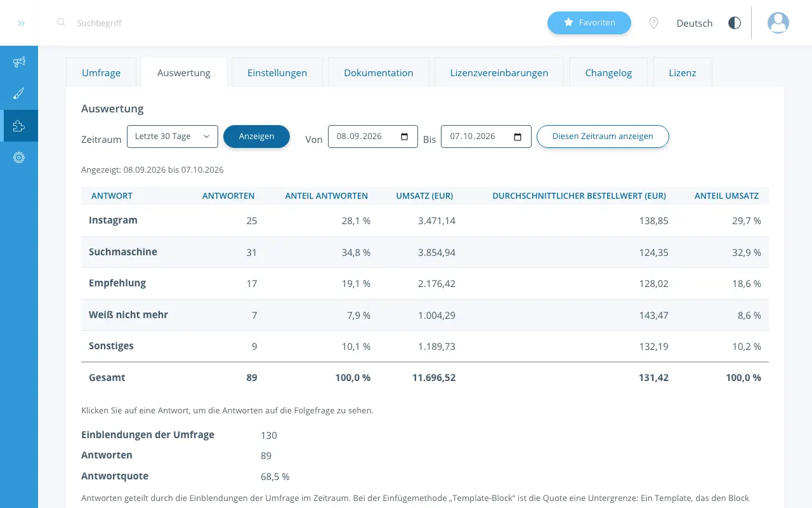The height and width of the screenshot is (508, 812).
Task: Click the Von date field 08.09.2026
Action: 373,137
